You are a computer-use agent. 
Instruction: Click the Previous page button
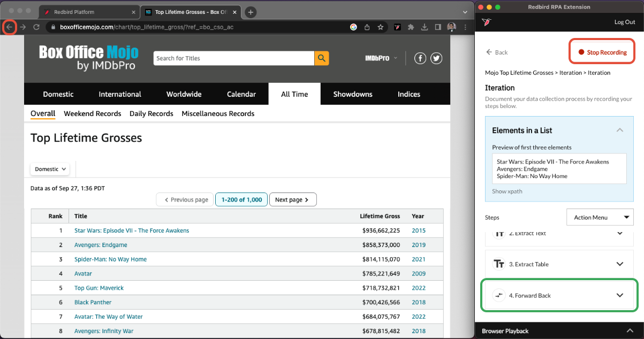click(x=185, y=199)
